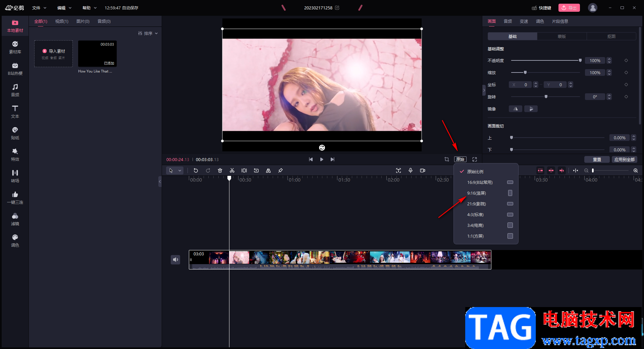644x349 pixels.
Task: Click the fullscreen preview icon
Action: (475, 159)
